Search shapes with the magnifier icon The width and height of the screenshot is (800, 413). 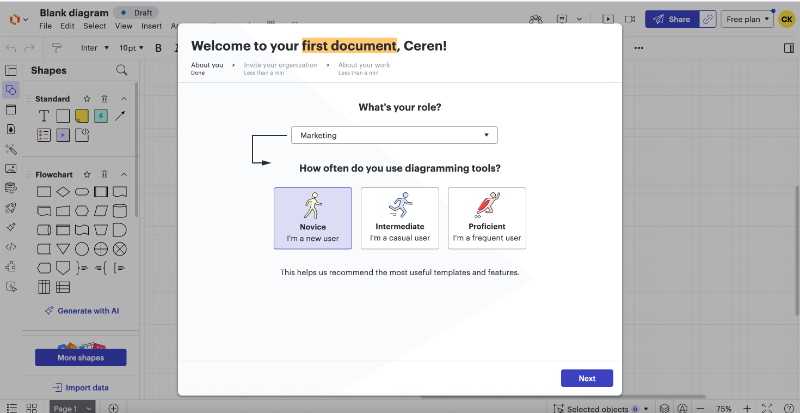pyautogui.click(x=121, y=70)
